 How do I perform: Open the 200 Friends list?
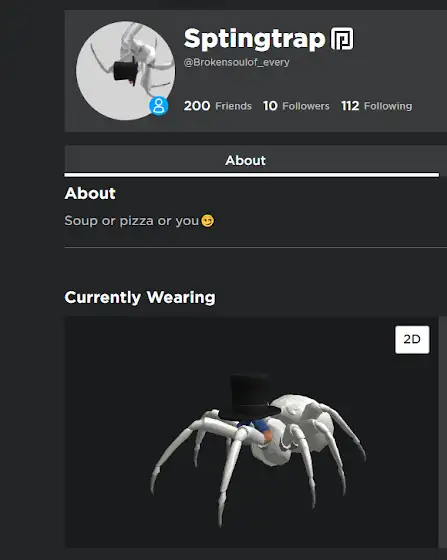click(x=217, y=106)
